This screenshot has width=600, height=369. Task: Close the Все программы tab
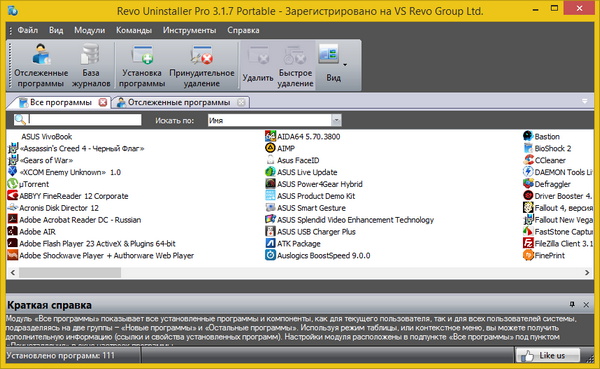pos(103,102)
